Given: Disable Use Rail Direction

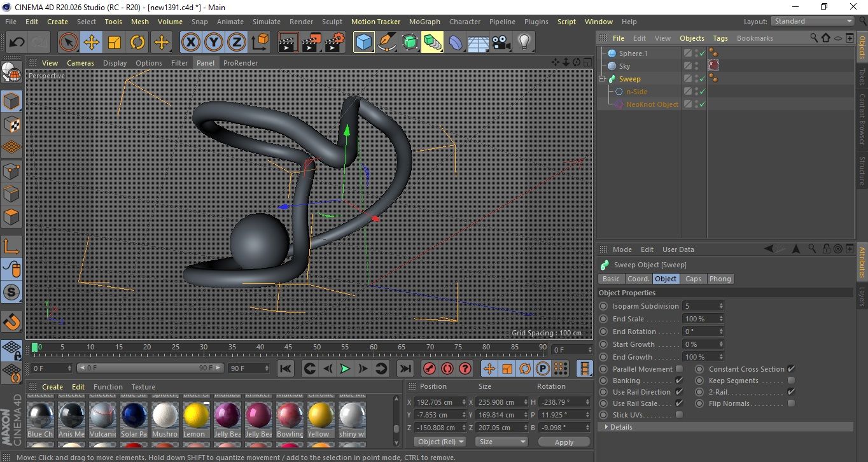Looking at the screenshot, I should pos(679,392).
